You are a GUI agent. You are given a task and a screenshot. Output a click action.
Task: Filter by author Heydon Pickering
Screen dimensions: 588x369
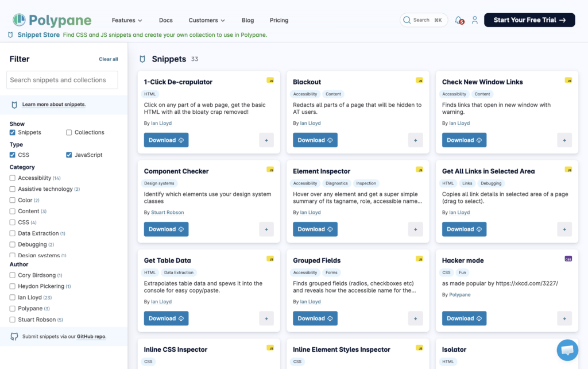pyautogui.click(x=13, y=286)
